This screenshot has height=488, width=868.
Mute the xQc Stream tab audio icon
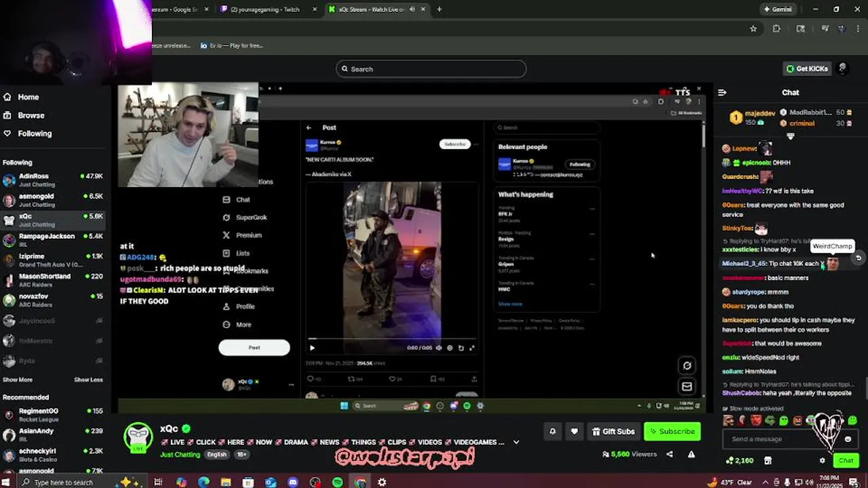[413, 9]
